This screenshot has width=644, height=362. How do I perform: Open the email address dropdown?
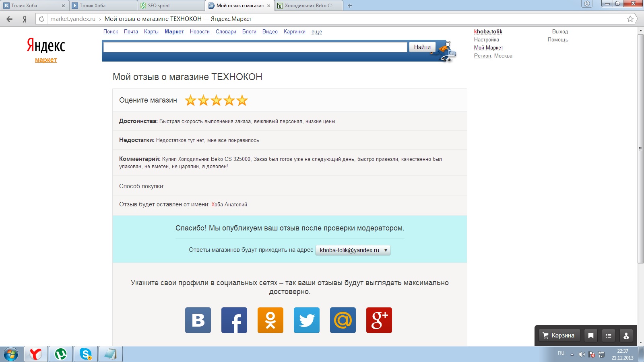click(x=353, y=250)
